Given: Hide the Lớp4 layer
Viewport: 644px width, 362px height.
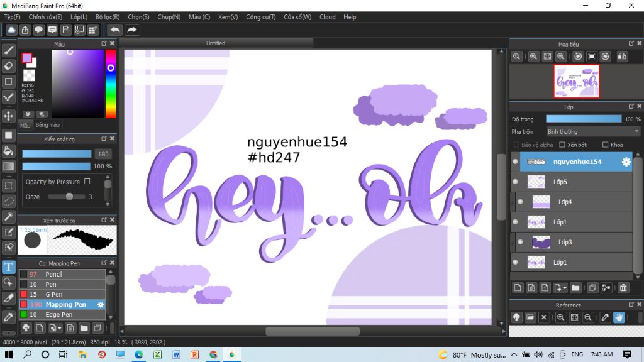Looking at the screenshot, I should click(x=520, y=202).
